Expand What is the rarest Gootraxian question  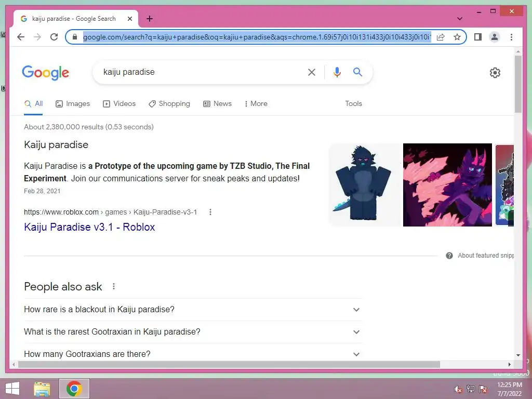click(x=193, y=332)
